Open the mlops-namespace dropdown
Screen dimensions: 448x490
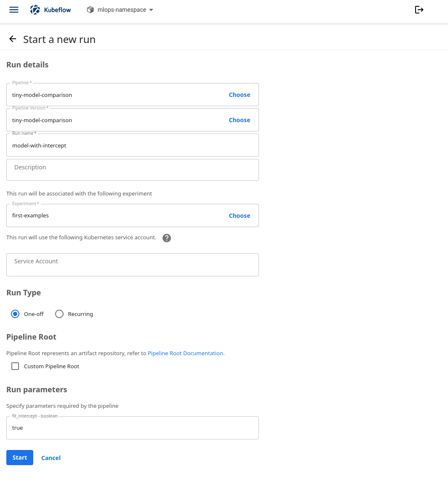120,10
